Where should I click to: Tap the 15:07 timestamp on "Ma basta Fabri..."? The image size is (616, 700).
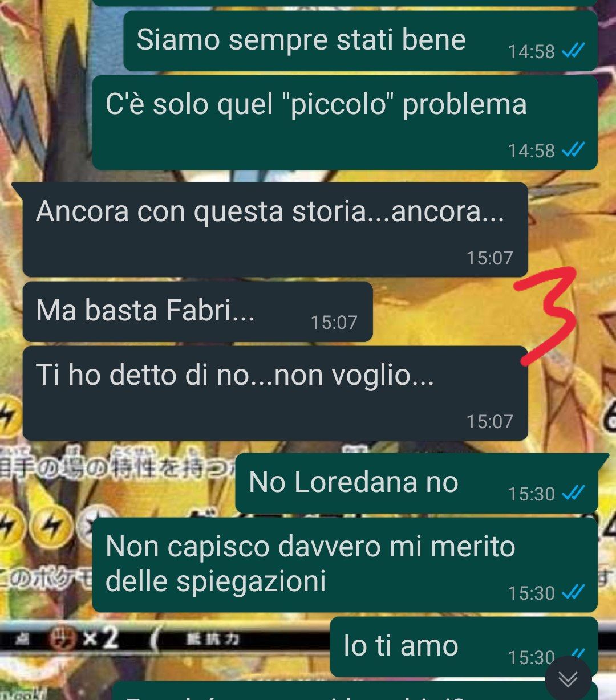[x=334, y=322]
